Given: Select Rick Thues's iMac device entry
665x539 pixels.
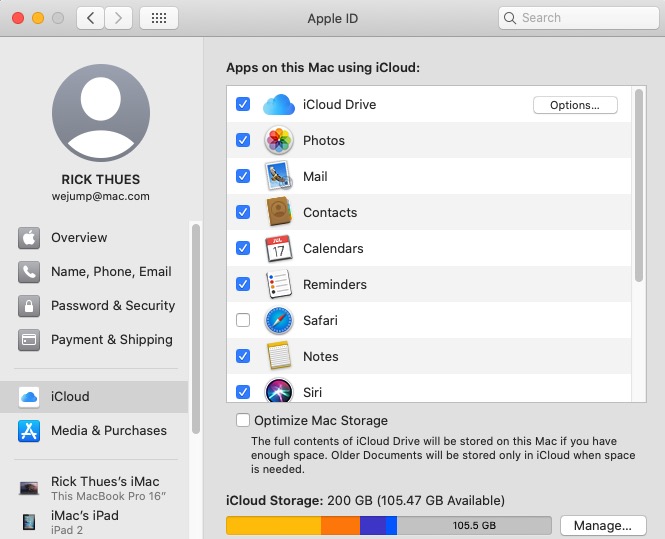Looking at the screenshot, I should click(94, 488).
